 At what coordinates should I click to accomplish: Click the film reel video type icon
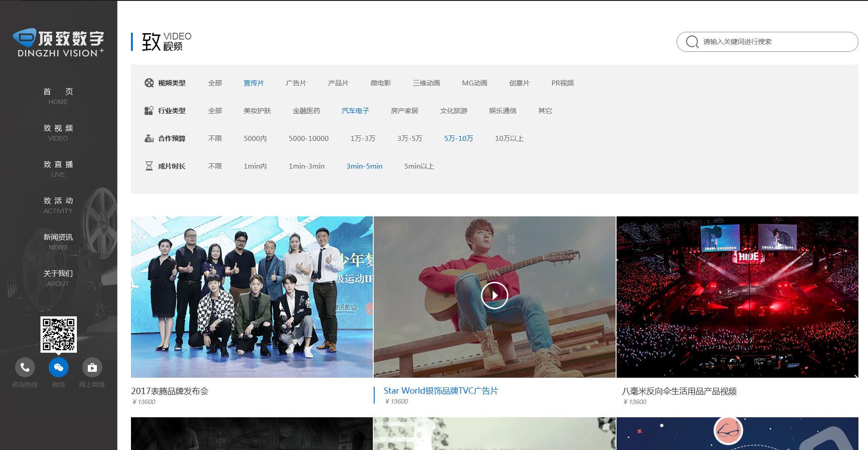[x=149, y=83]
